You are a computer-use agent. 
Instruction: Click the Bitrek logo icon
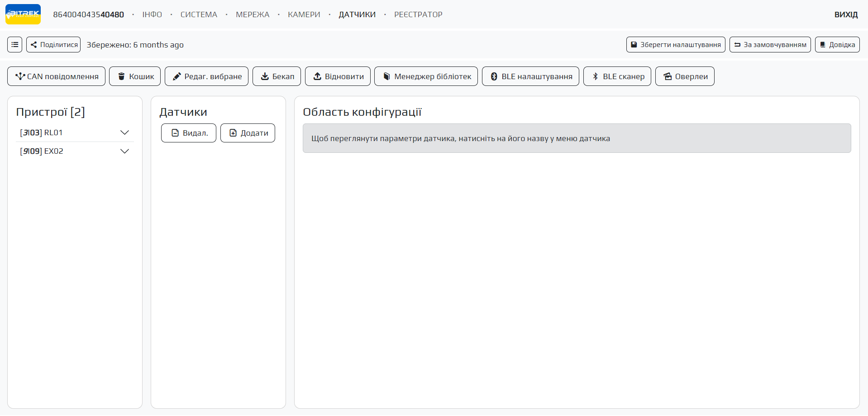coord(23,14)
